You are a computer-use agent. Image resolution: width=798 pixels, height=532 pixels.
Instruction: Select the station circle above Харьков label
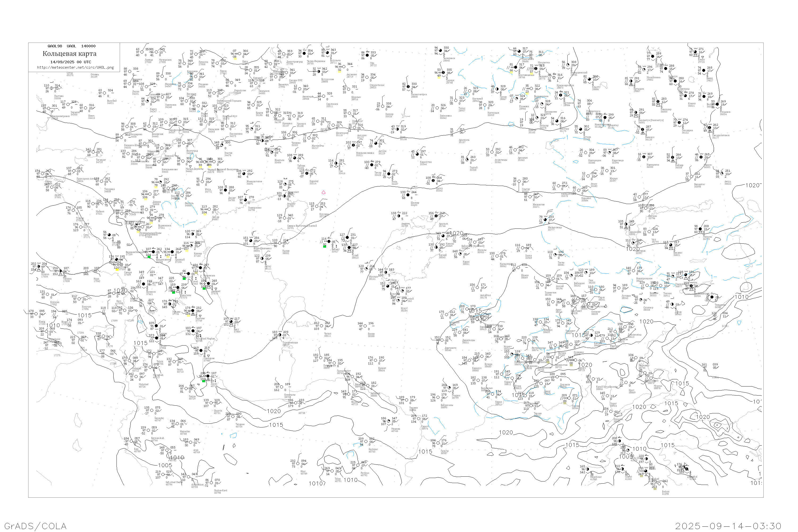[x=68, y=105]
